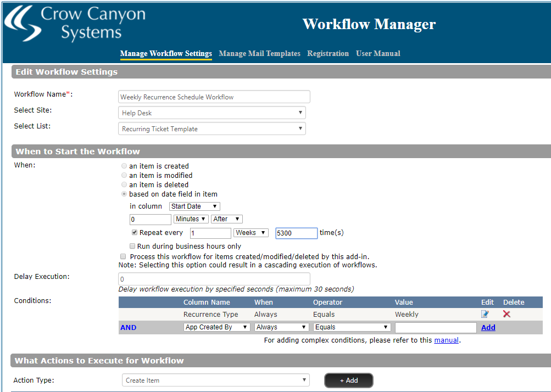Viewport: 551px width, 392px height.
Task: Delete the Recurrence Type condition with the red X
Action: pyautogui.click(x=507, y=314)
